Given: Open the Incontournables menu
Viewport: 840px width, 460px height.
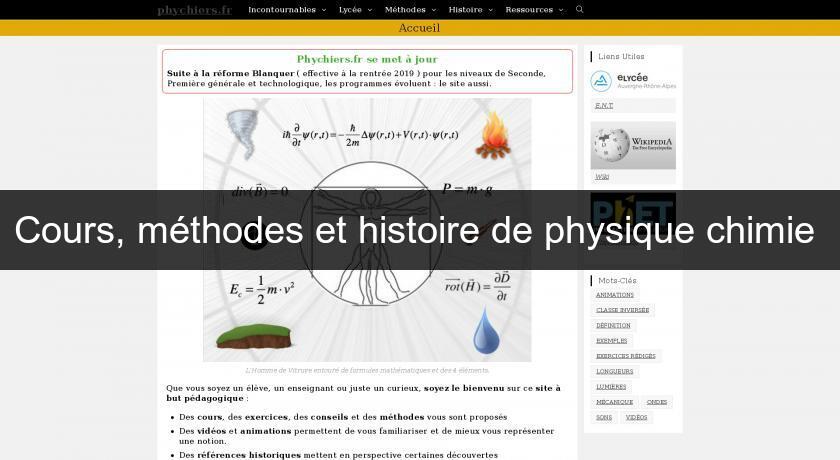Looking at the screenshot, I should click(x=282, y=10).
